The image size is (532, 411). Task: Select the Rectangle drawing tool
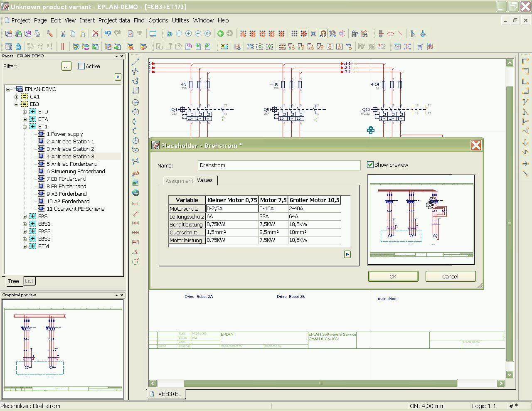point(135,91)
